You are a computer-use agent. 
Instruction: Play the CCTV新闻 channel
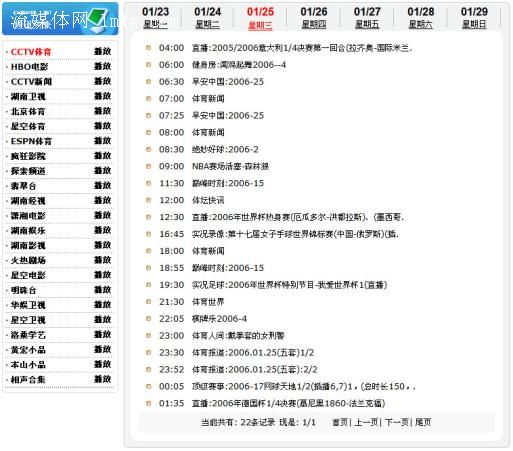click(x=102, y=81)
